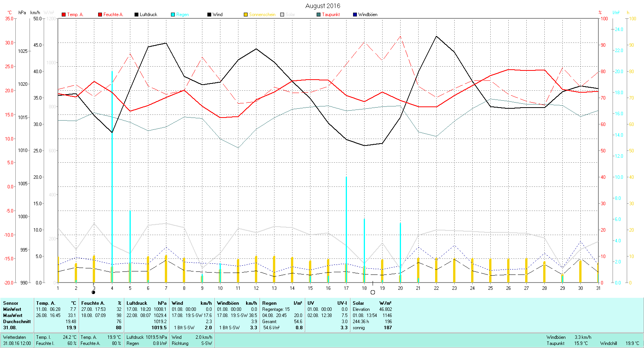The width and height of the screenshot is (644, 348).
Task: Click the yellow Sonnenschein legend swatch
Action: (x=246, y=15)
